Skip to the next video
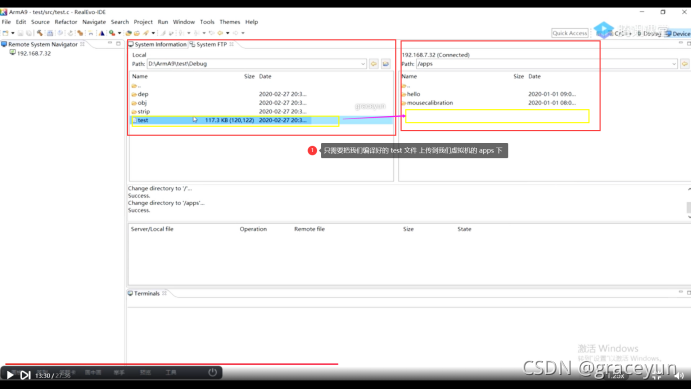 [25, 375]
